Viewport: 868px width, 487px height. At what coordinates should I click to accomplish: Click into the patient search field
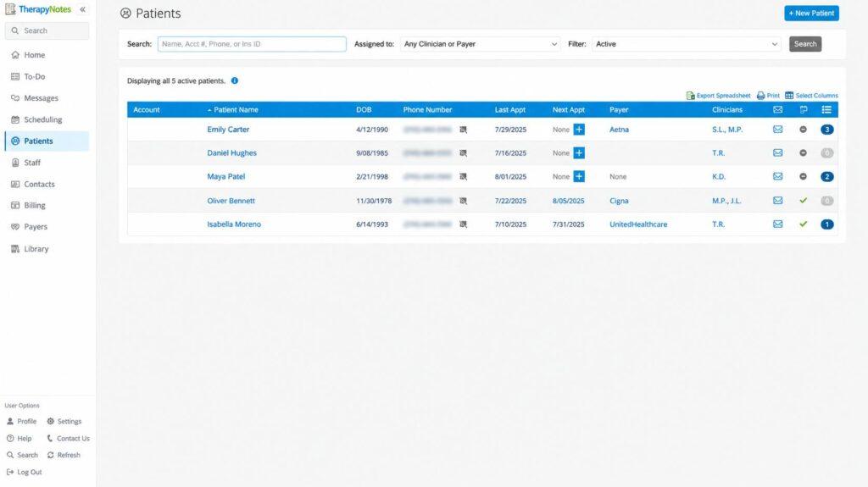(252, 44)
